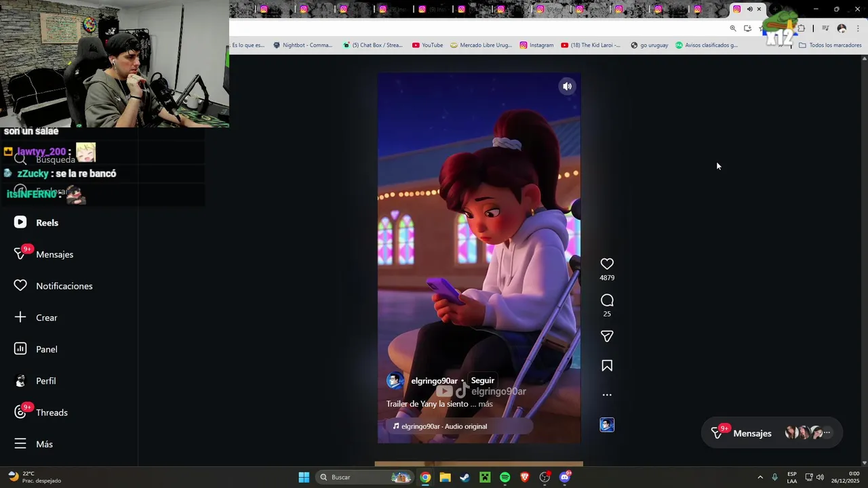Open the clock showing 26/12/2025

[x=845, y=477]
